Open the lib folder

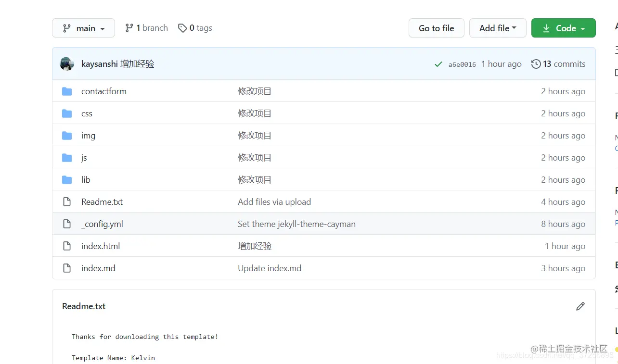pos(86,180)
